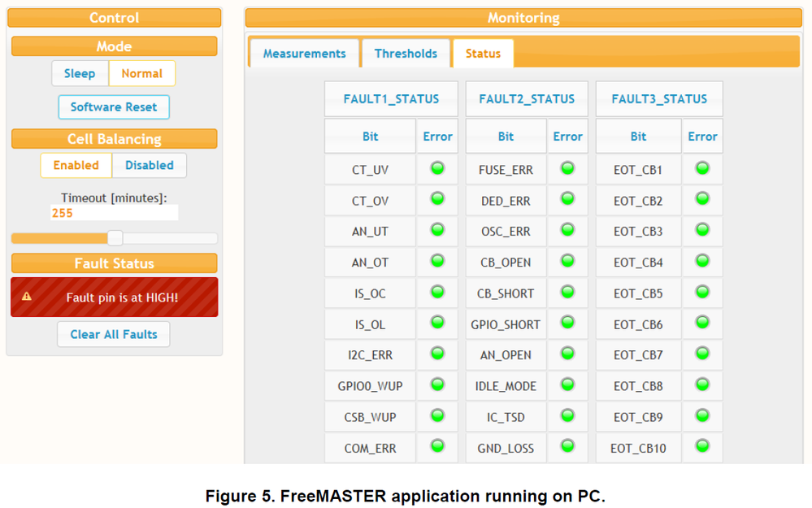The width and height of the screenshot is (812, 508).
Task: Click the Timeout minutes input field
Action: 114,213
